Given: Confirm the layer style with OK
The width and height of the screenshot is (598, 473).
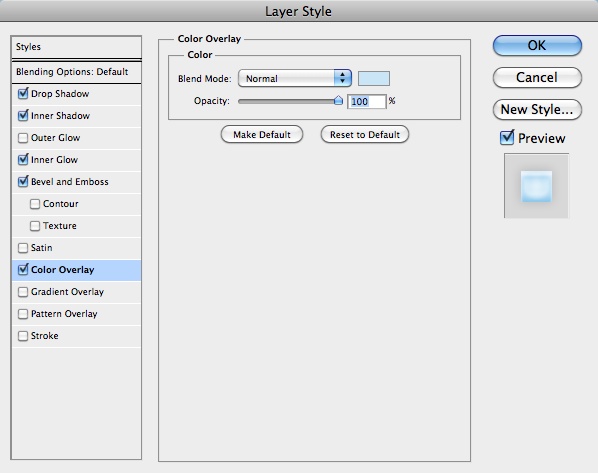Looking at the screenshot, I should point(537,45).
